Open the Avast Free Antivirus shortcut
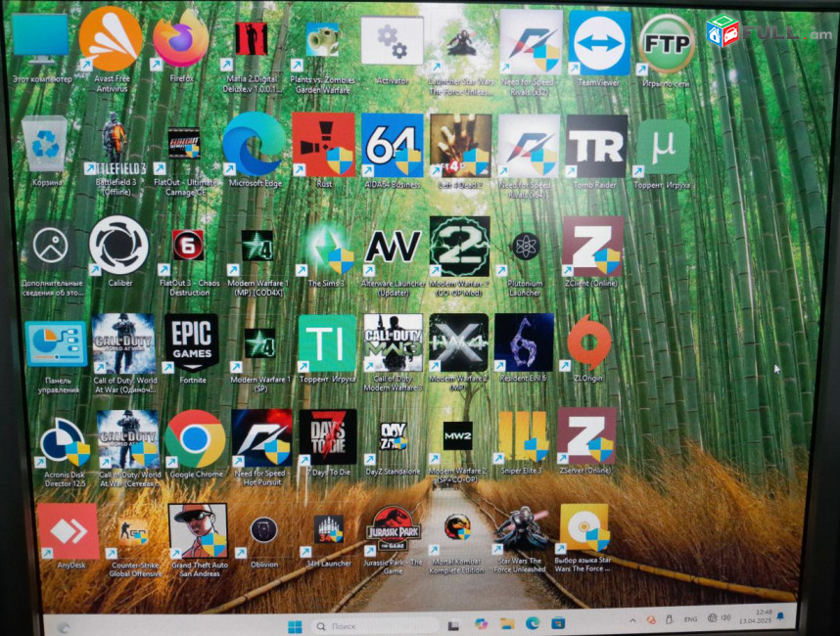The height and width of the screenshot is (636, 840). (111, 39)
